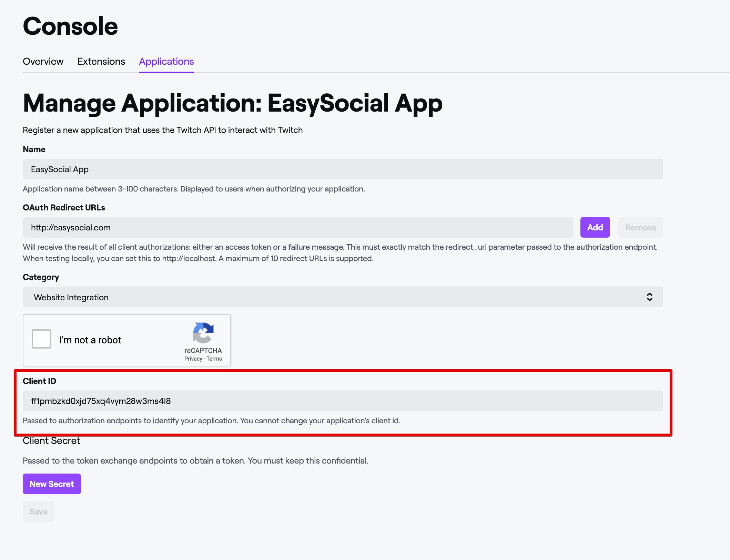730x560 pixels.
Task: Add a new redirect URL
Action: (595, 227)
